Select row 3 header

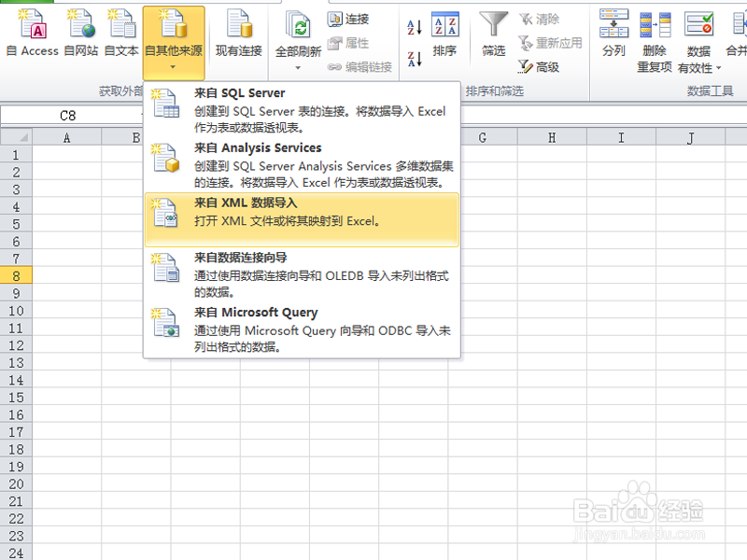16,189
